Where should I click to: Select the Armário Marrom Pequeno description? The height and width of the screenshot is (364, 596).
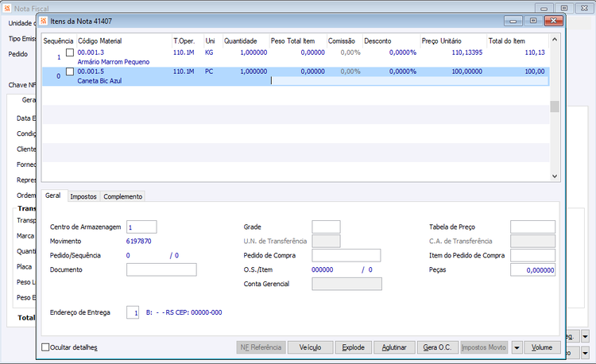[x=114, y=62]
